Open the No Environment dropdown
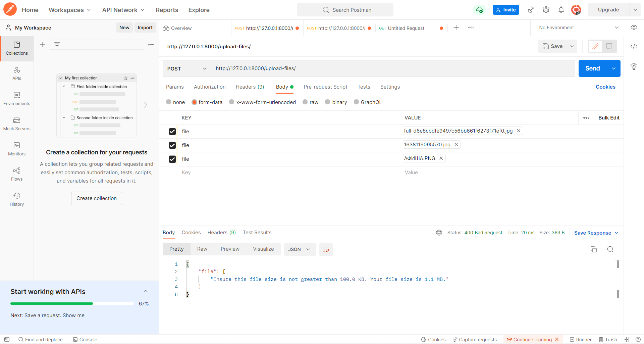 point(577,28)
